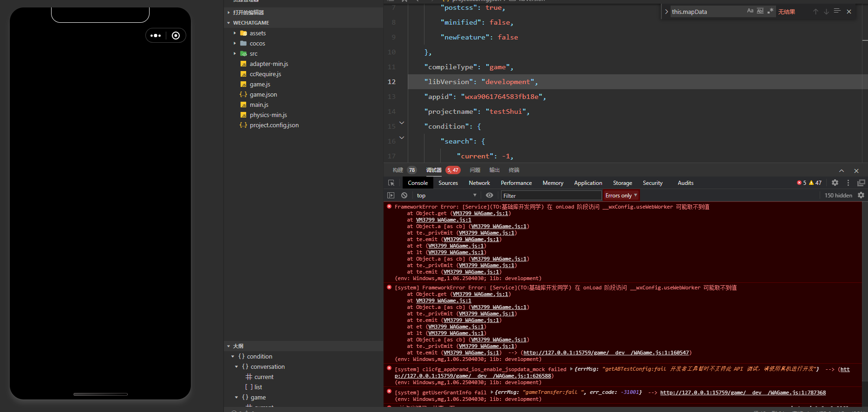Open the Storage tab

click(622, 183)
